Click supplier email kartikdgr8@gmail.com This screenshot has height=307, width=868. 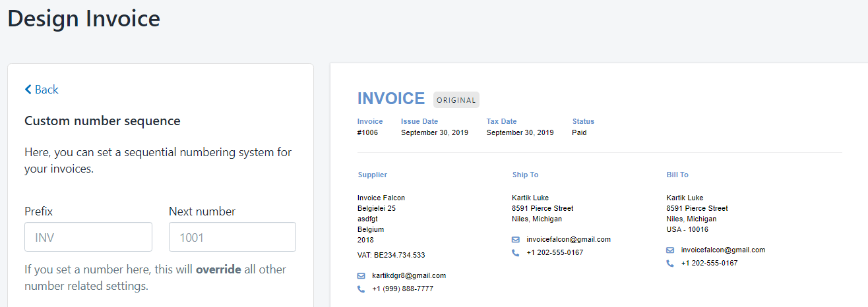(409, 275)
